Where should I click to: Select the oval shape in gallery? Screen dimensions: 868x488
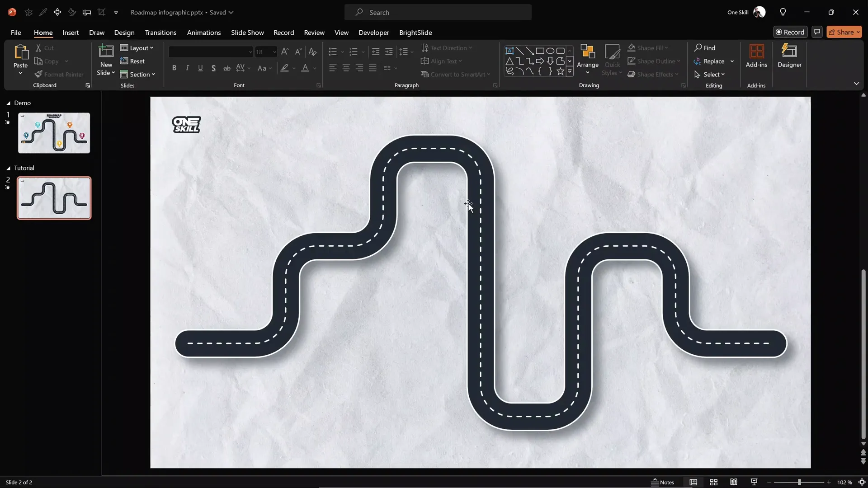550,51
